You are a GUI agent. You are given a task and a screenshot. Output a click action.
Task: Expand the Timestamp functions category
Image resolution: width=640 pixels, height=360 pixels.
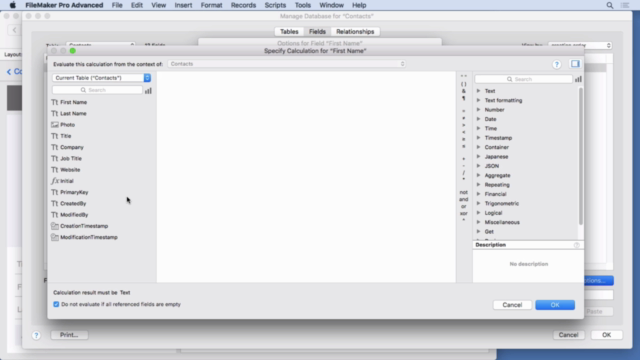pyautogui.click(x=478, y=138)
